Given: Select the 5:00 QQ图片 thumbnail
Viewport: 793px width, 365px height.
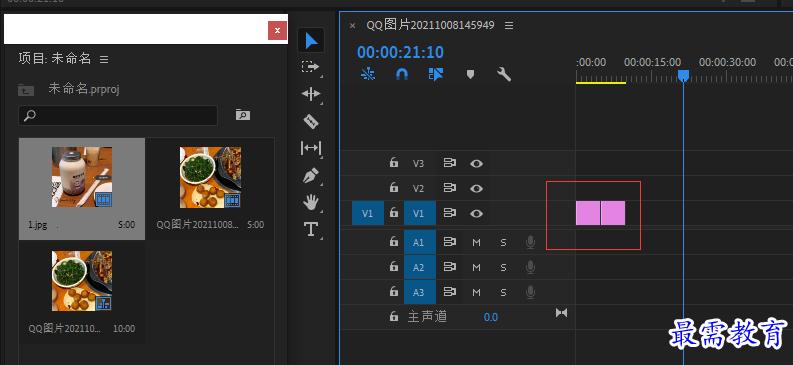Looking at the screenshot, I should [210, 177].
